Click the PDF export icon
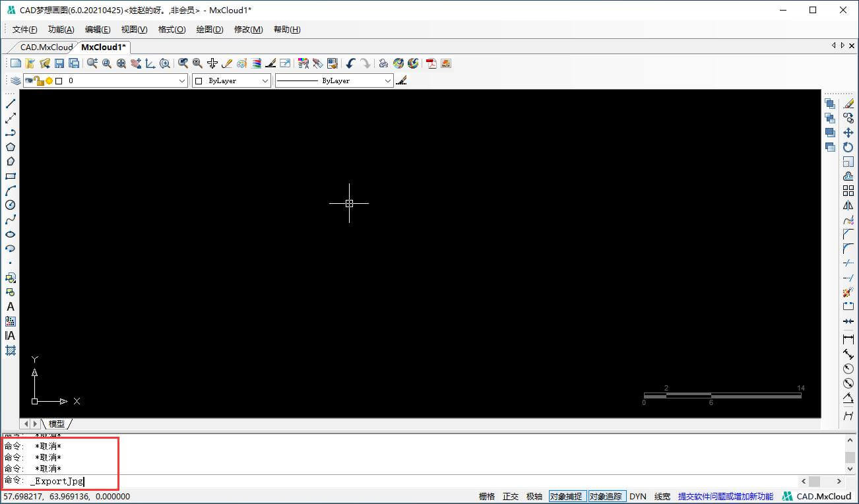The width and height of the screenshot is (859, 504). pos(431,63)
